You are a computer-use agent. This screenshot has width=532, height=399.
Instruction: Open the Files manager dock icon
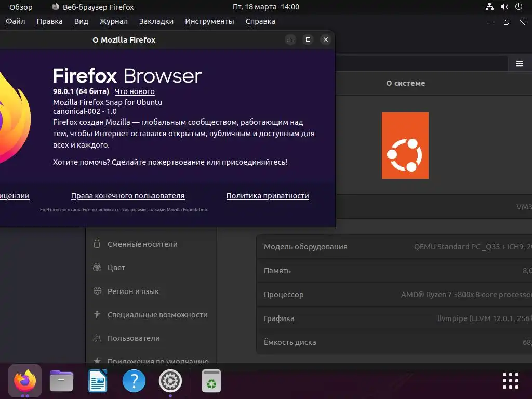coord(61,381)
